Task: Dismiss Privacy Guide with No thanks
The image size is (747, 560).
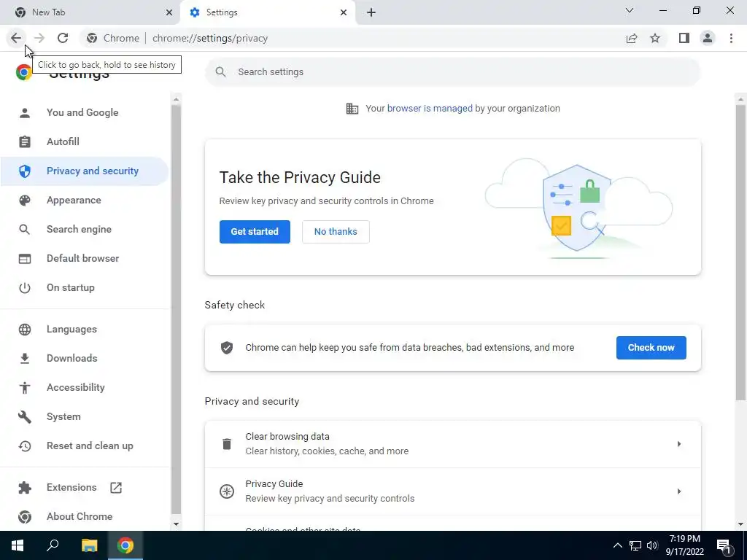Action: [x=336, y=232]
